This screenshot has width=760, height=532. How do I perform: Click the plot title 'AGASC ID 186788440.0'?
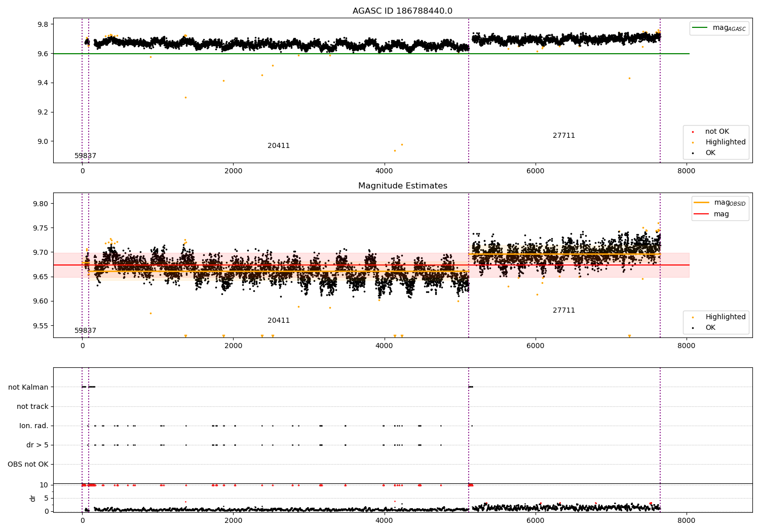tap(402, 11)
